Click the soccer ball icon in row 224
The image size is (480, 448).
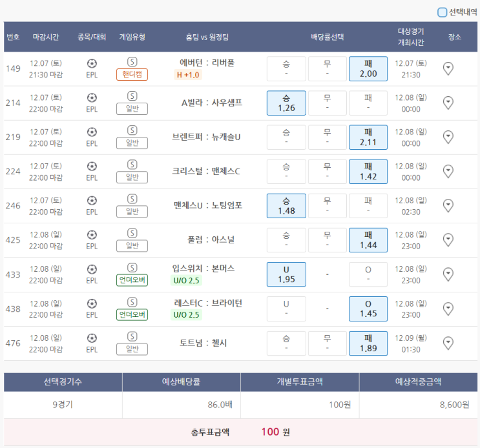(x=92, y=167)
